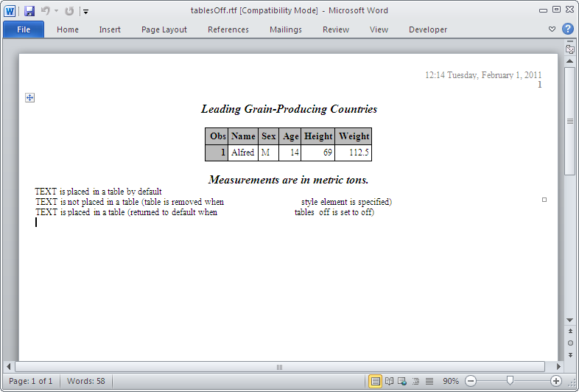Click the date '12:14 Tuesday, February 1, 2011'
Screen dimensions: 579x392
pyautogui.click(x=483, y=75)
